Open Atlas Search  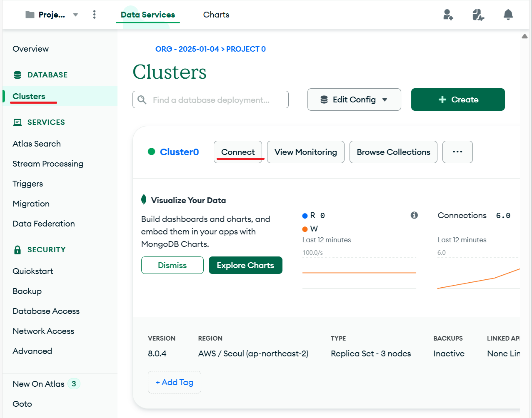pos(37,144)
